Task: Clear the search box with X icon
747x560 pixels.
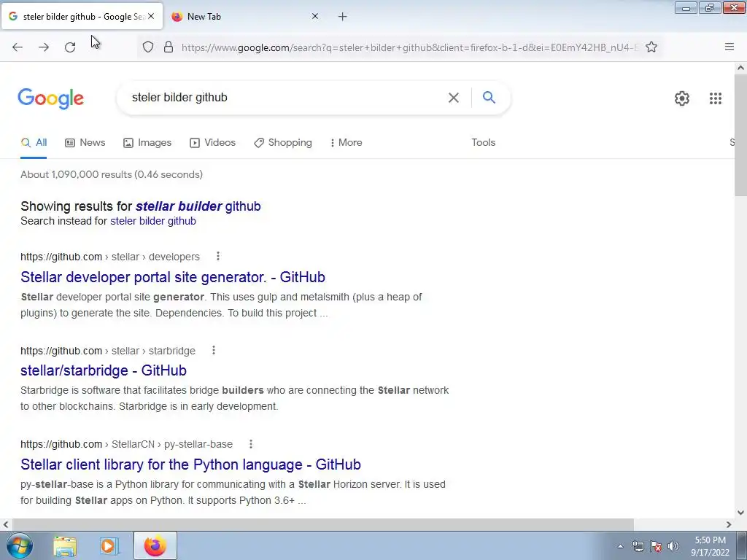Action: click(x=454, y=98)
